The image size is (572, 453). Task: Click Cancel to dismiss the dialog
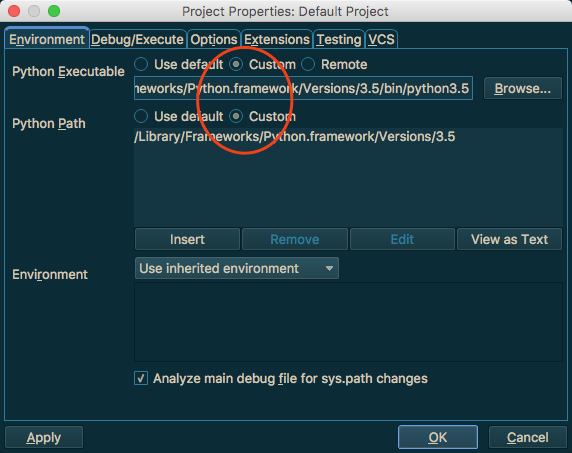(x=527, y=437)
